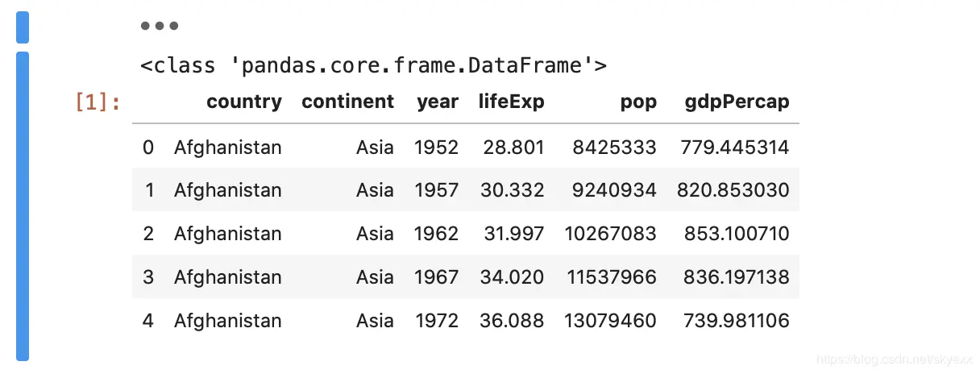Collapse the output cell using blue bar
The width and height of the screenshot is (980, 374).
(x=23, y=206)
